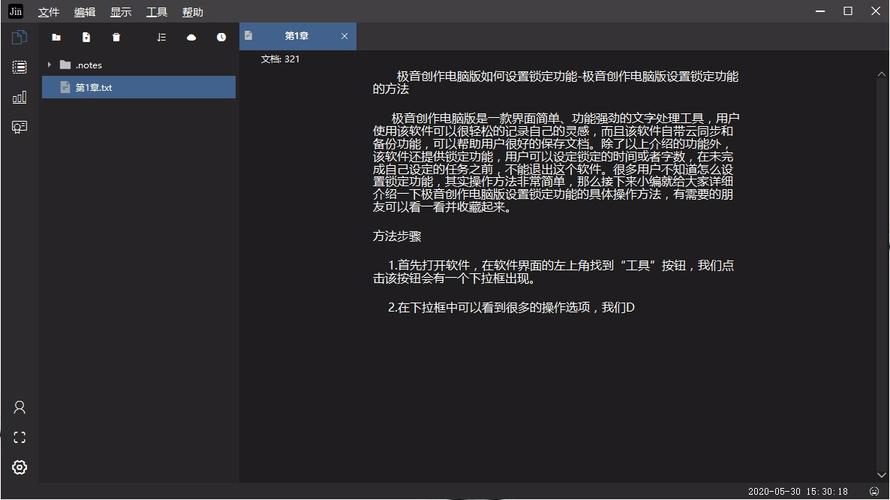Open the documents panel sidebar icon
The image size is (890, 500).
(x=19, y=37)
